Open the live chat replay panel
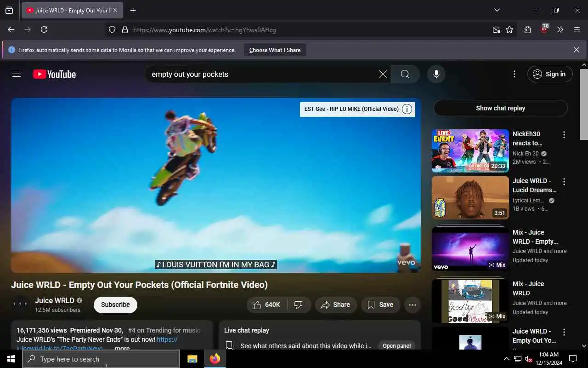 tap(396, 346)
